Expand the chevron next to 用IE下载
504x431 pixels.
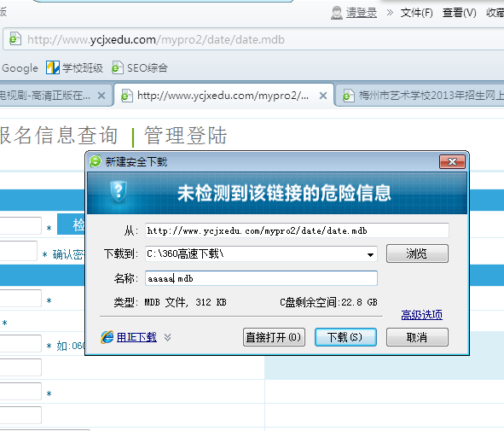coord(167,337)
